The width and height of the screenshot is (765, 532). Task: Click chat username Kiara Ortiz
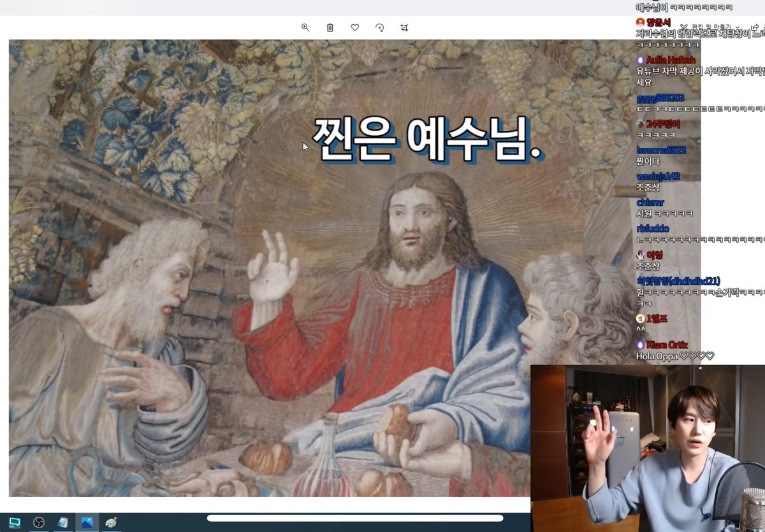pos(667,344)
